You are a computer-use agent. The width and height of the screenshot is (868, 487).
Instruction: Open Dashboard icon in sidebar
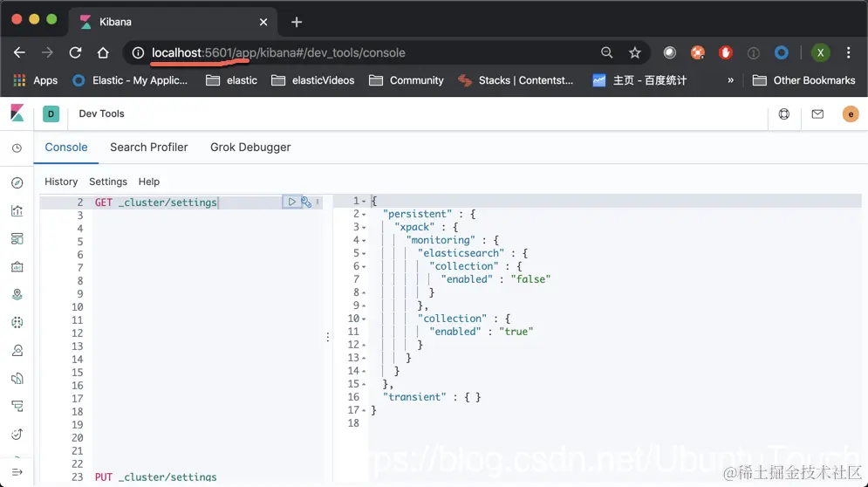tap(17, 239)
